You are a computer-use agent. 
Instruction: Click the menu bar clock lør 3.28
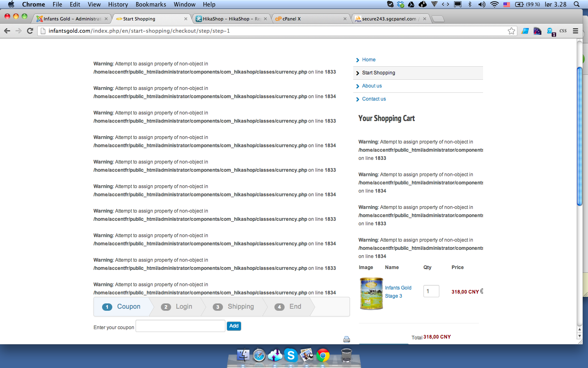(556, 4)
